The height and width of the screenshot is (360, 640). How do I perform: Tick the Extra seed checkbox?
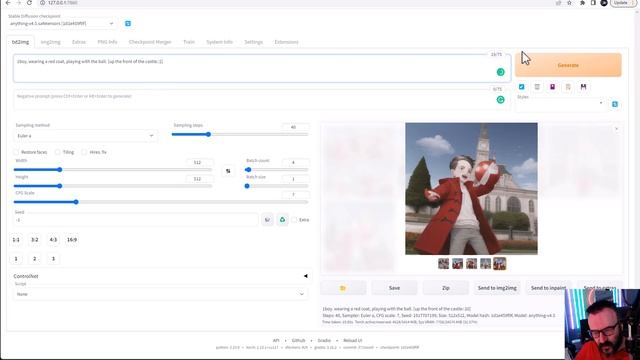[294, 220]
